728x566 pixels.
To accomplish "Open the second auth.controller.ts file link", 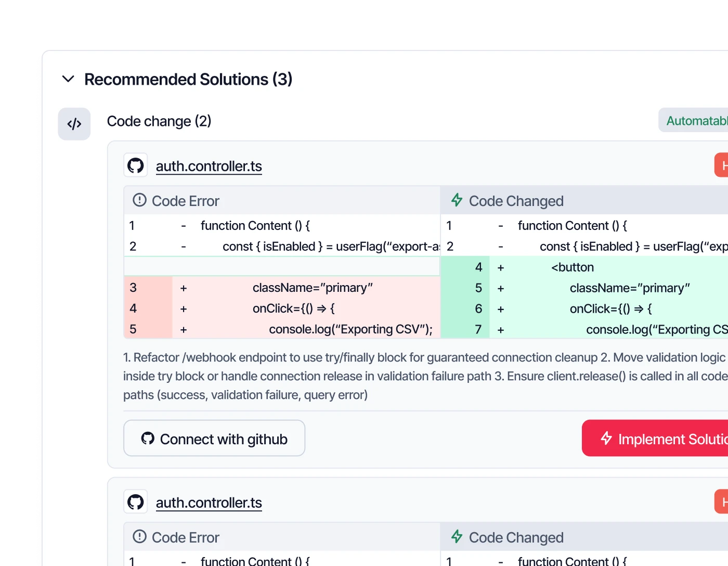I will (209, 503).
